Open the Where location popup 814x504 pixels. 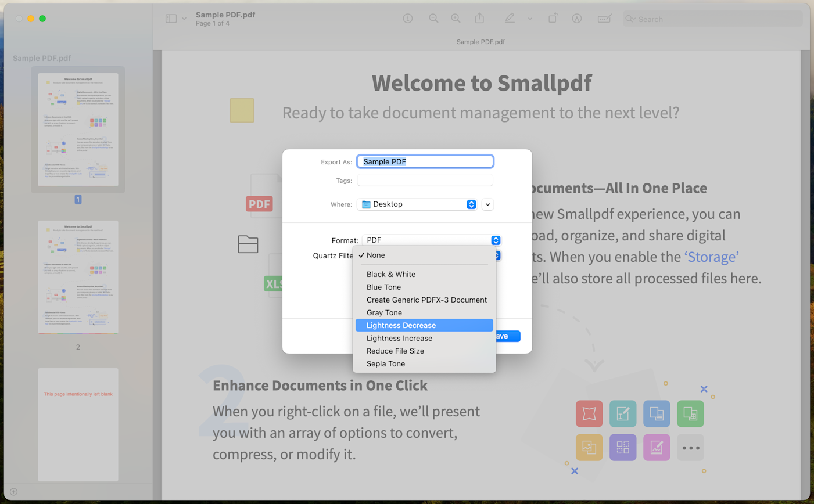[417, 204]
